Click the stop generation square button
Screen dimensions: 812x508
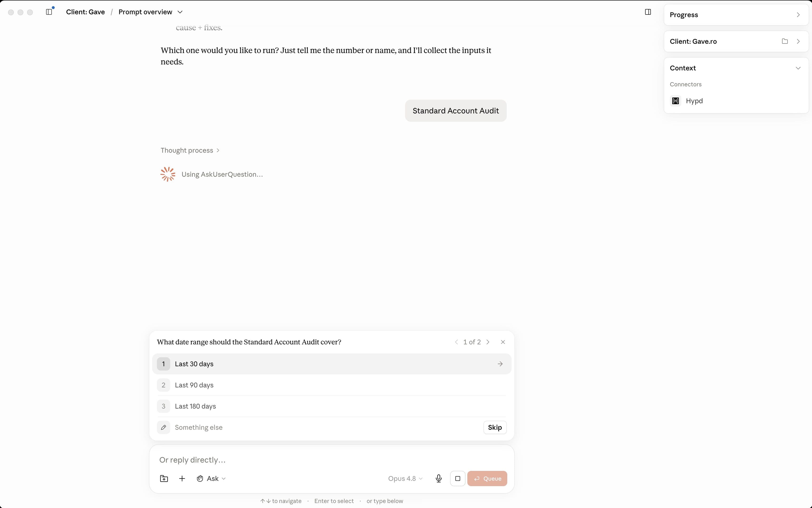[457, 479]
